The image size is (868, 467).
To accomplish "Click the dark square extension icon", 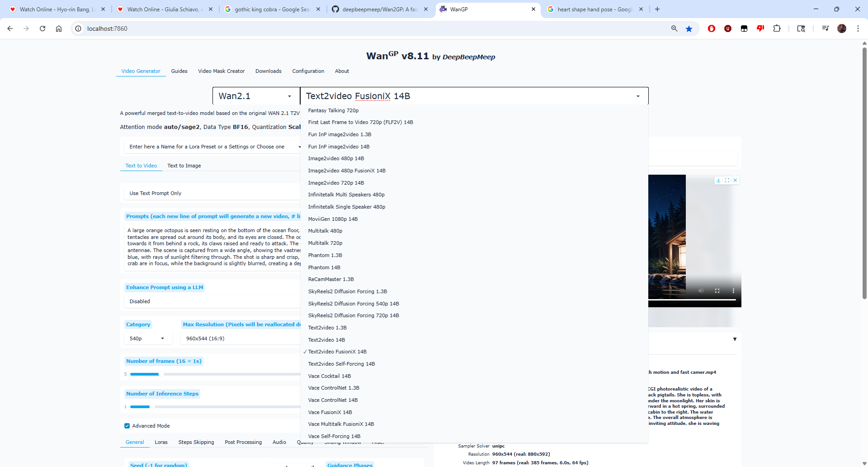I will [744, 29].
